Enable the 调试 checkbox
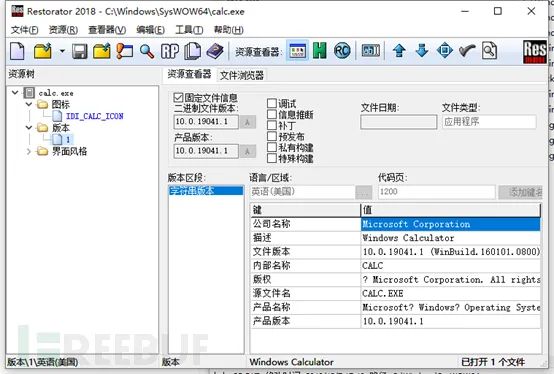 point(272,103)
